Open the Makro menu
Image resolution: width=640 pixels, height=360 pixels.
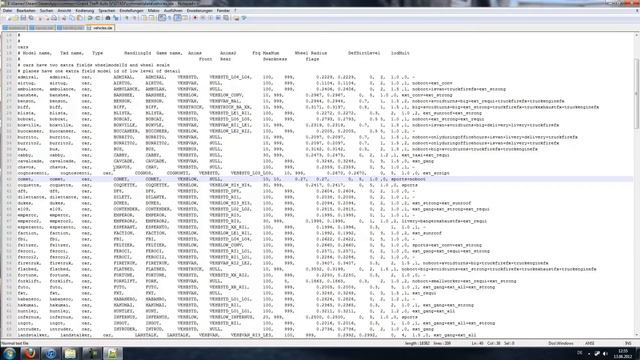click(153, 11)
